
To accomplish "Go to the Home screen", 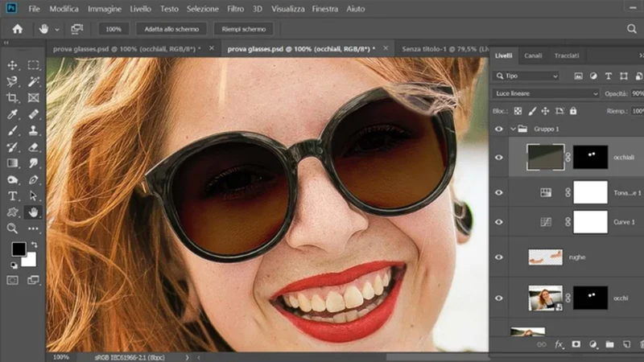I will pyautogui.click(x=17, y=29).
